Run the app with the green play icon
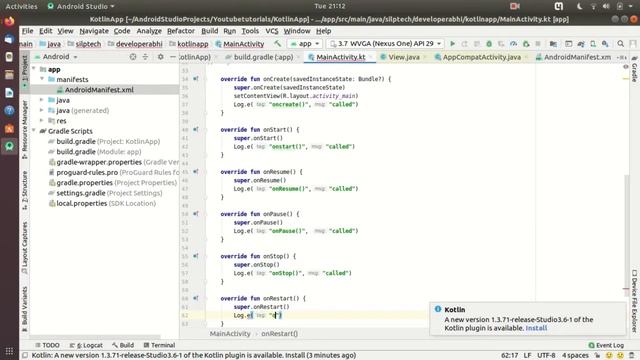This screenshot has height=360, width=640. [x=452, y=43]
